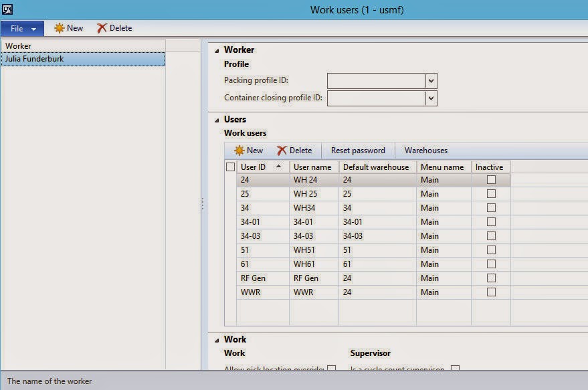Image resolution: width=588 pixels, height=390 pixels.
Task: Click the Warehouses button
Action: pyautogui.click(x=425, y=151)
